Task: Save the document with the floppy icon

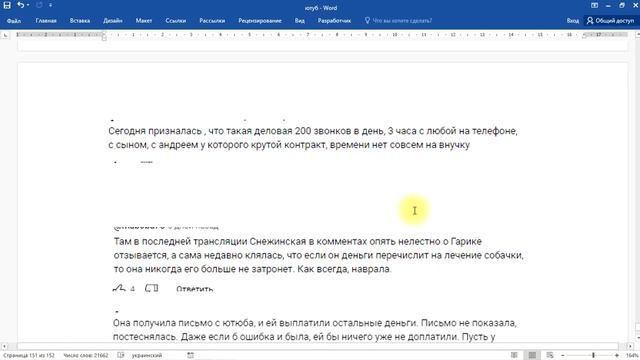Action: pyautogui.click(x=7, y=5)
